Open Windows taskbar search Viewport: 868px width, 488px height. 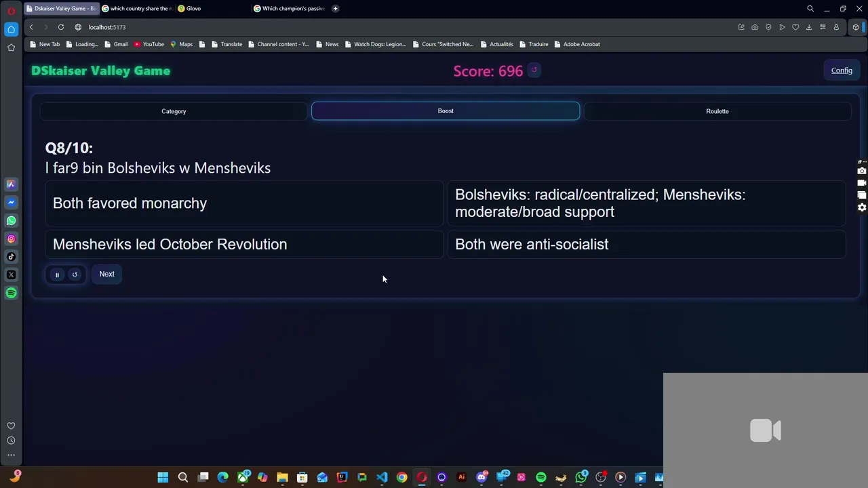(x=183, y=477)
